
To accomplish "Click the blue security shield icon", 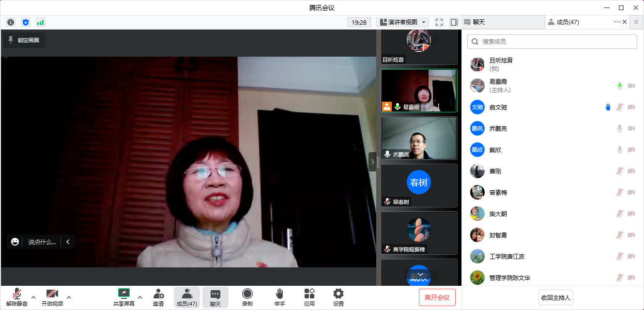I will (26, 22).
